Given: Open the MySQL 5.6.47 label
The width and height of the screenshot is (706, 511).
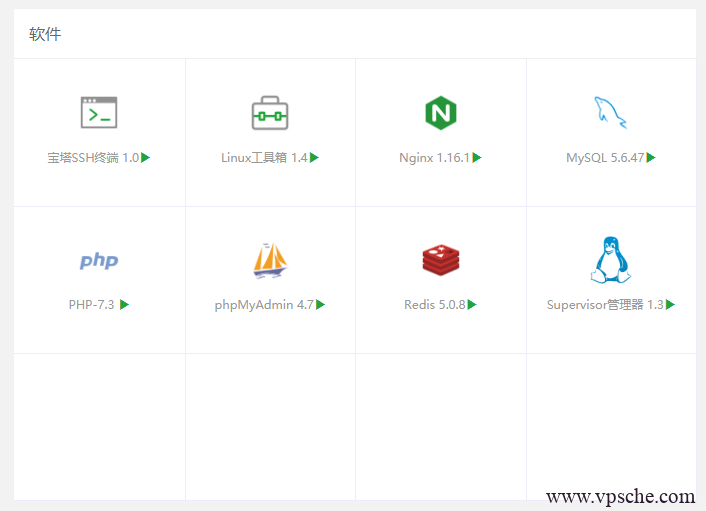Looking at the screenshot, I should coord(605,158).
